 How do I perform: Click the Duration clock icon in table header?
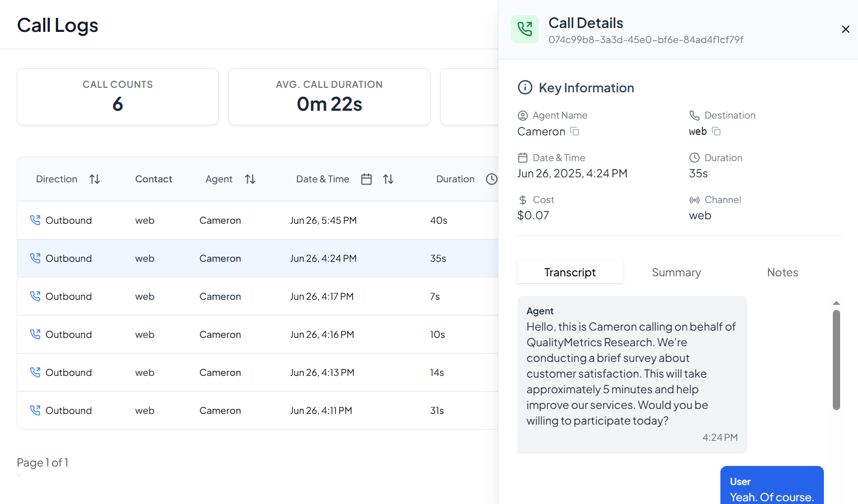tap(492, 179)
